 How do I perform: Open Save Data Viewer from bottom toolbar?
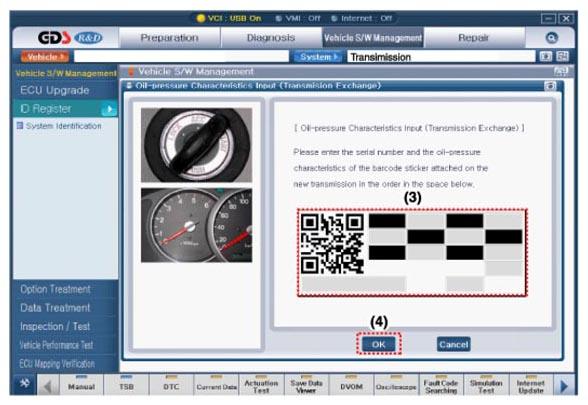pyautogui.click(x=306, y=385)
